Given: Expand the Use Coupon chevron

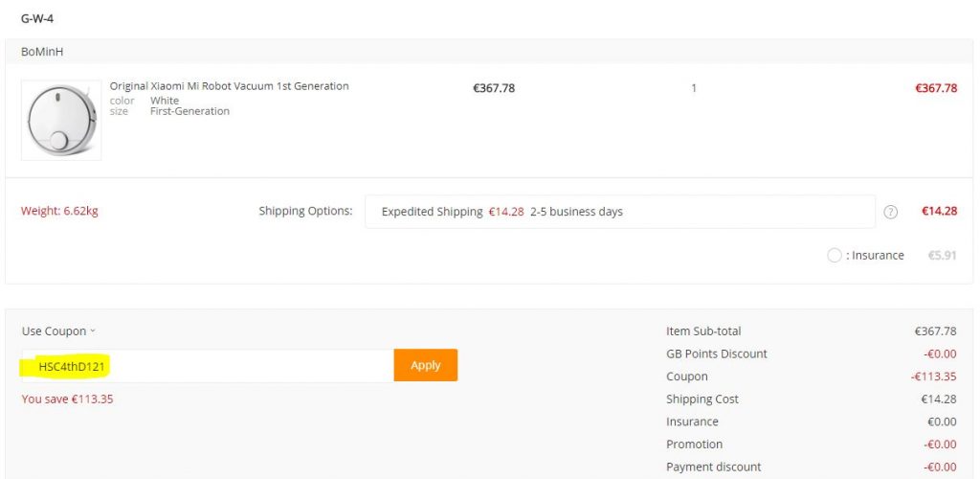Looking at the screenshot, I should [93, 331].
